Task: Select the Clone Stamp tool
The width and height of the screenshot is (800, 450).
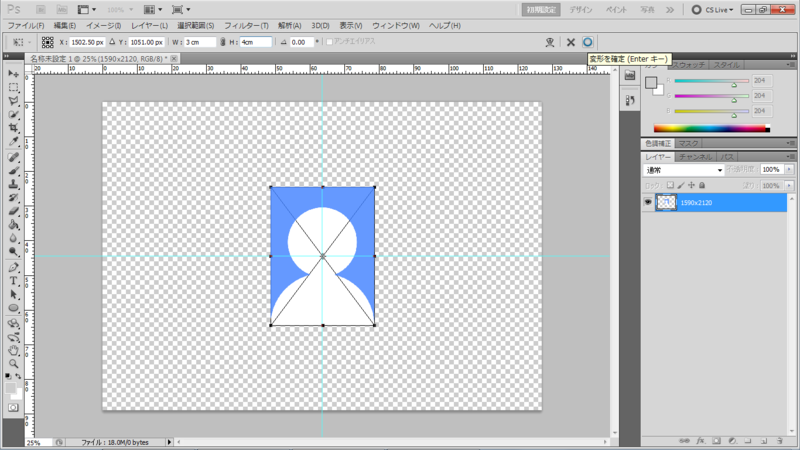Action: click(x=13, y=184)
